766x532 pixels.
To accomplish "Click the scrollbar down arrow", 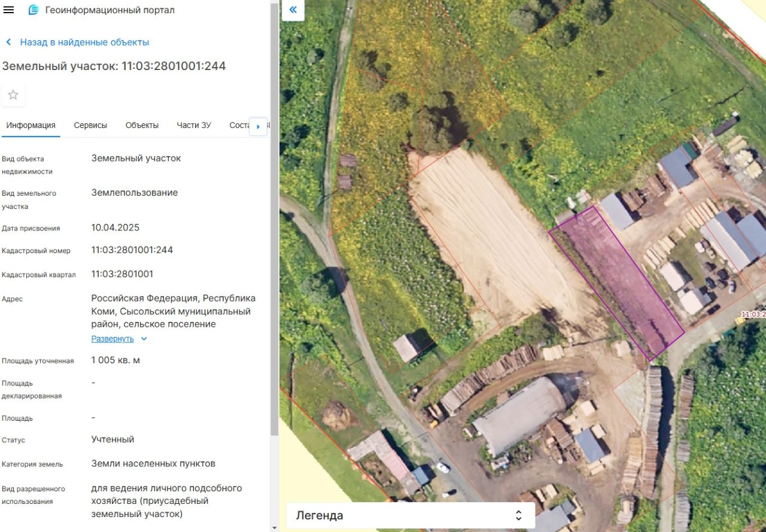I will [x=275, y=528].
